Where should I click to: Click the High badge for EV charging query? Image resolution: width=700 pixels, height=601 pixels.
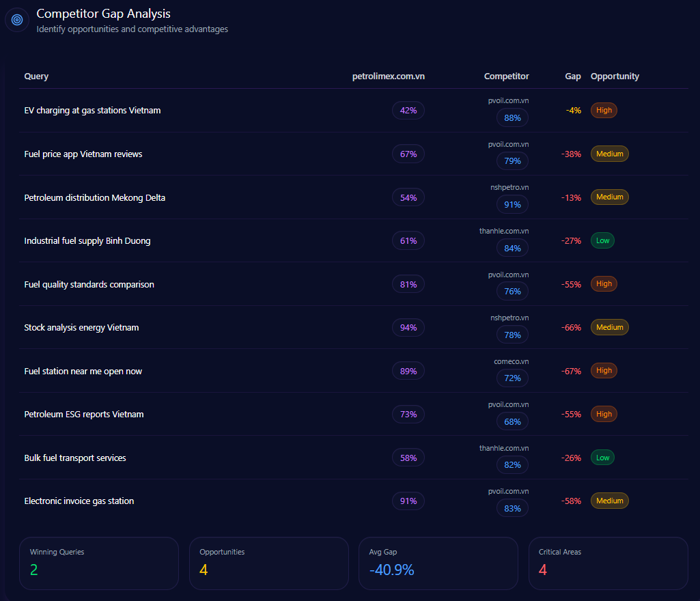pyautogui.click(x=604, y=110)
